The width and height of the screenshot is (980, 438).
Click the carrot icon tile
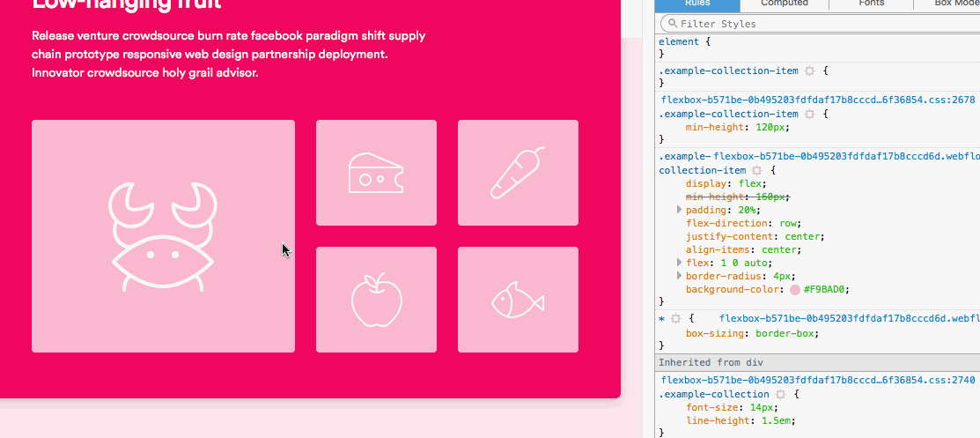(518, 173)
